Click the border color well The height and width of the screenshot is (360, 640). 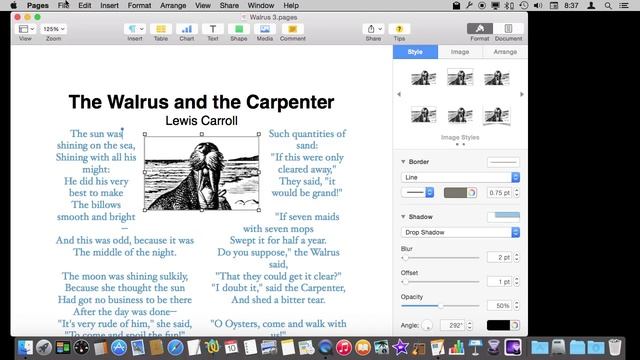455,193
